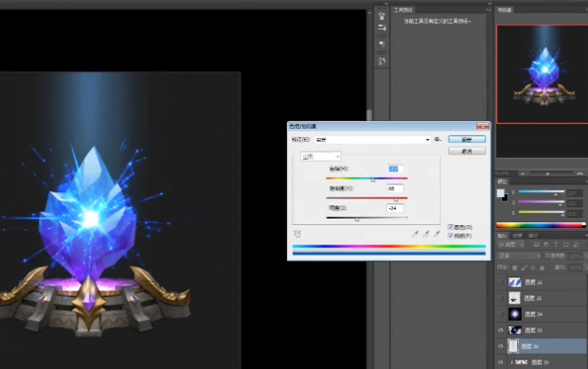Toggle the Colorize checkbox
Screen dimensions: 588x369
(451, 227)
